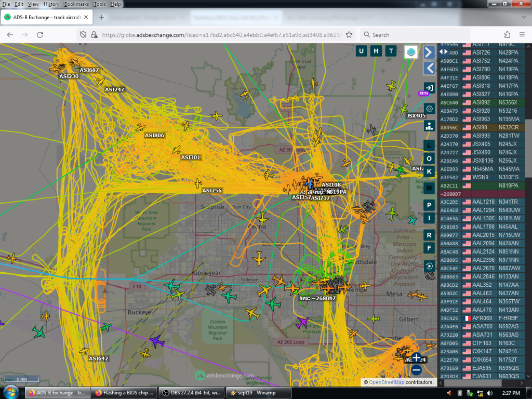Image resolution: width=532 pixels, height=399 pixels.
Task: Open the Firefox hamburger menu
Action: [522, 35]
